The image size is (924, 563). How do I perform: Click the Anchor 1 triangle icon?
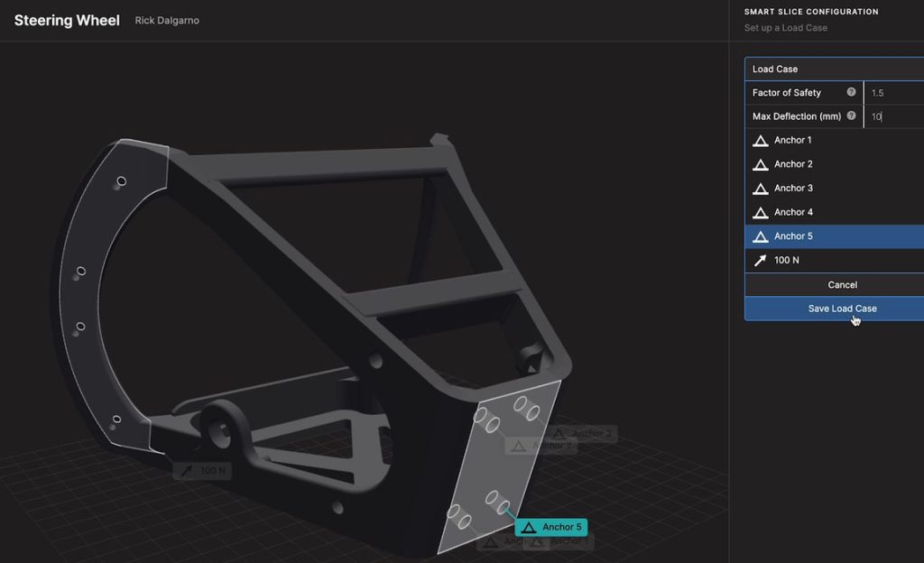point(760,141)
